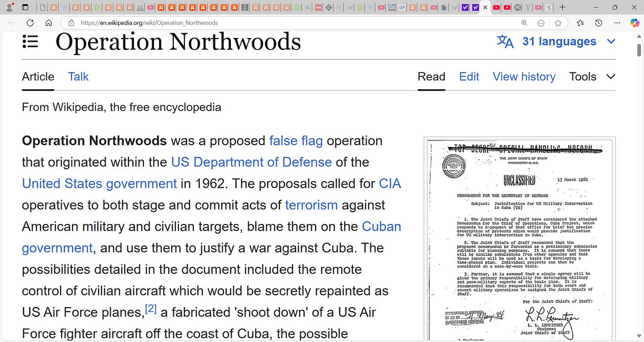
Task: Toggle the Wikipedia table of contents icon
Action: click(30, 42)
